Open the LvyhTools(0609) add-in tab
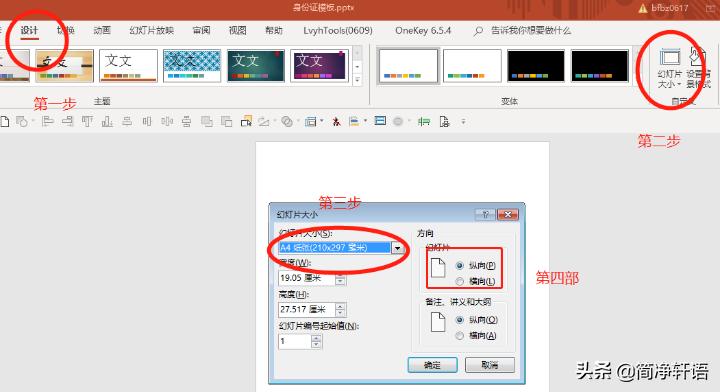720x392 pixels. tap(338, 30)
